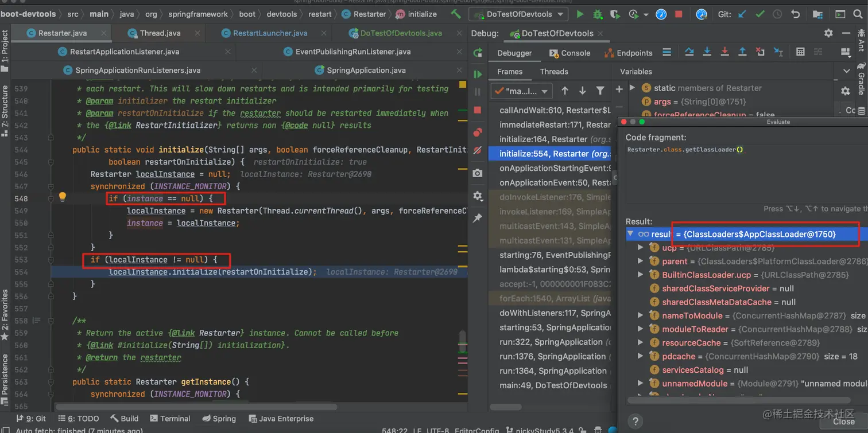Open the DoTestOfDevtools run configuration dropdown
Screen dimensions: 868x433
[x=518, y=14]
